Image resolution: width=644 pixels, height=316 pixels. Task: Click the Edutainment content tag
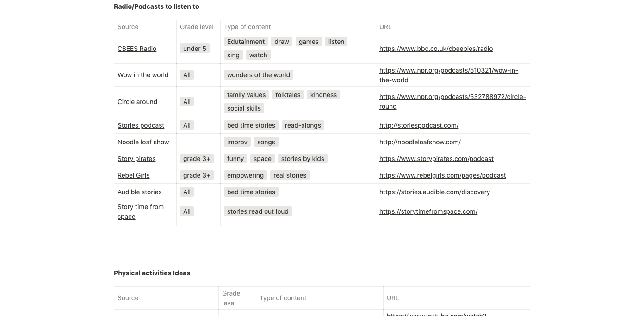(x=246, y=42)
